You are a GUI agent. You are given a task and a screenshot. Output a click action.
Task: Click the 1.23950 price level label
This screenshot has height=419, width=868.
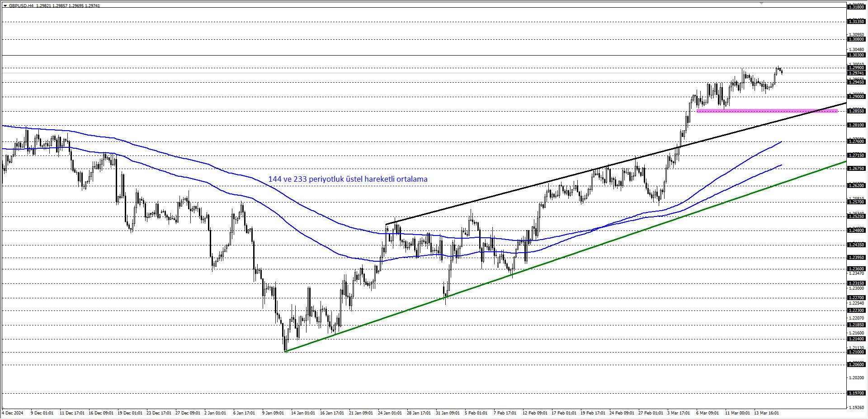(856, 258)
